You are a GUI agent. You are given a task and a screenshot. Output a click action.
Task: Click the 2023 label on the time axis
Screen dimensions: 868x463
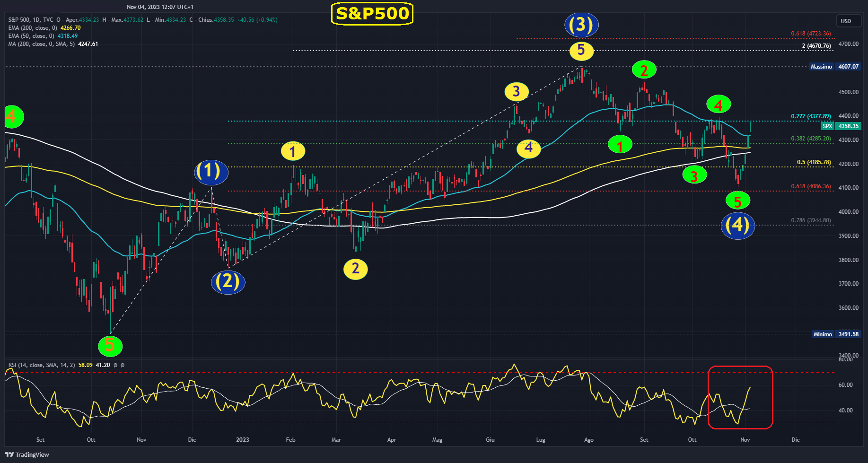tap(243, 440)
